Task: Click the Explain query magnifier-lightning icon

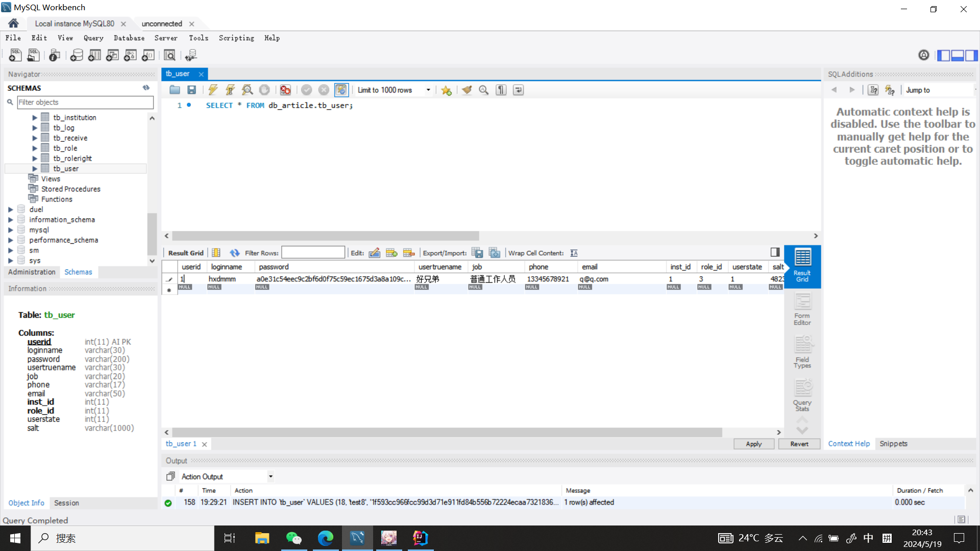Action: point(248,90)
